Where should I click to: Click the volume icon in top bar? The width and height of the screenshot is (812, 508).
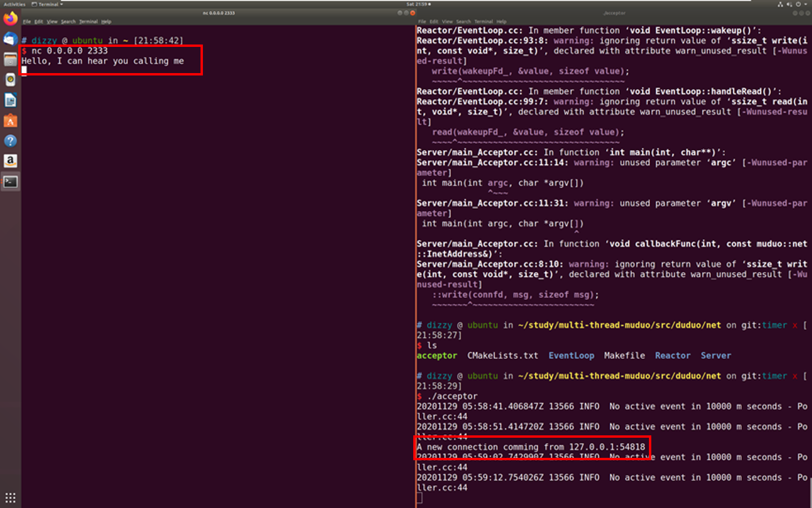(789, 4)
